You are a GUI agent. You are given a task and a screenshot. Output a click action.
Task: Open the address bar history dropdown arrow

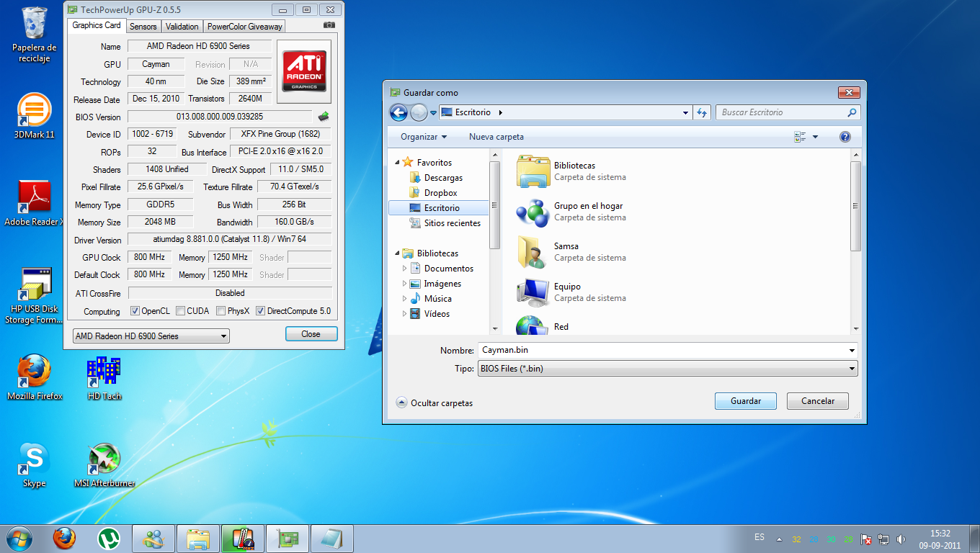[685, 112]
